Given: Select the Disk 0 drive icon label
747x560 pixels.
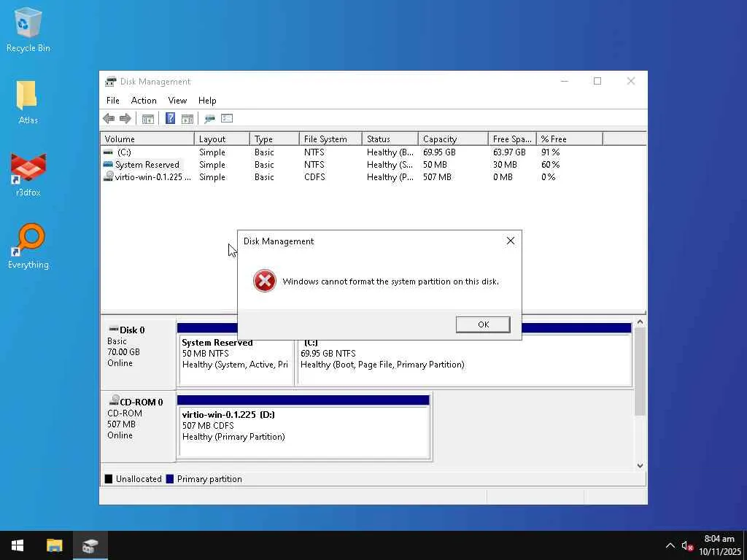Looking at the screenshot, I should (126, 330).
